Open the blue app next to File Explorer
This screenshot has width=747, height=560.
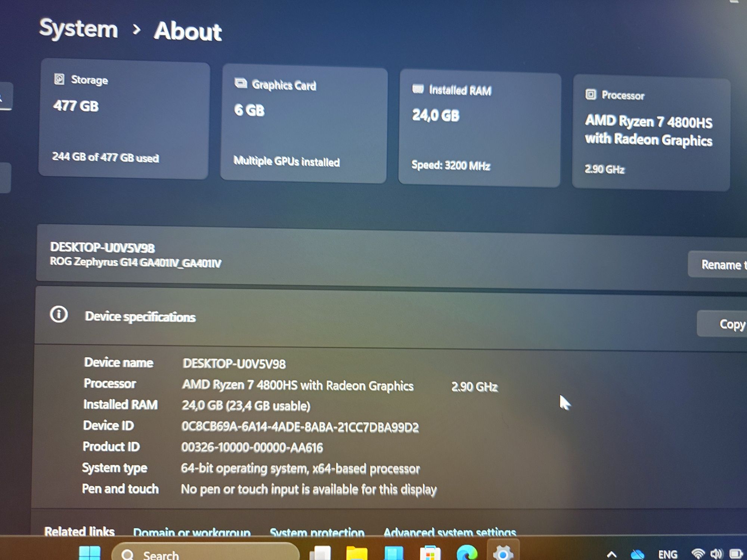[394, 553]
